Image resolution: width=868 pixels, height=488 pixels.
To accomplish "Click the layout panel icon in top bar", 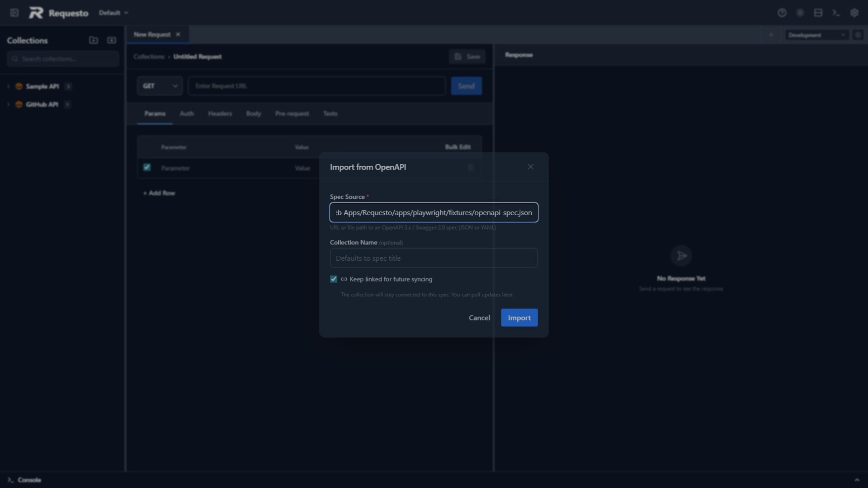I will click(818, 13).
